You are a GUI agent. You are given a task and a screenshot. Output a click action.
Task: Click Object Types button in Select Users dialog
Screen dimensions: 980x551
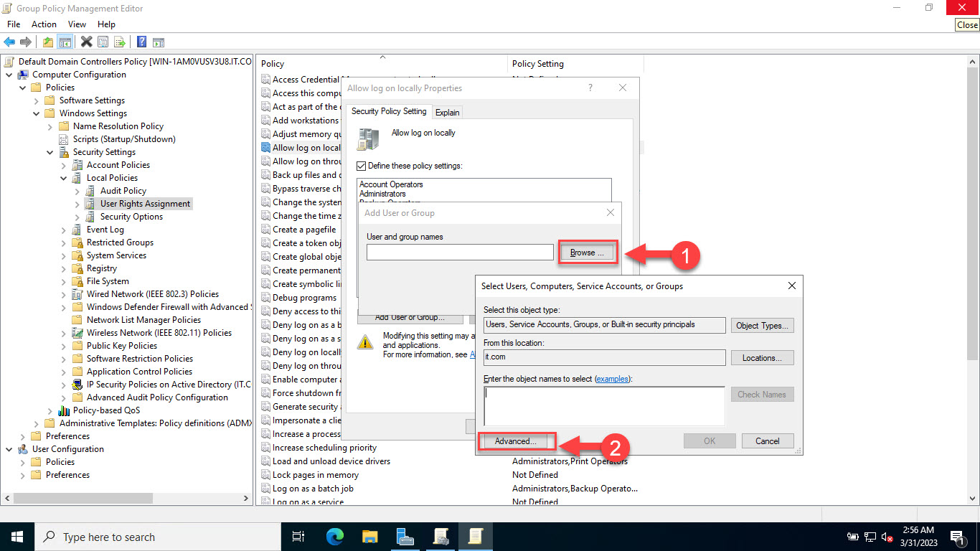click(x=762, y=325)
